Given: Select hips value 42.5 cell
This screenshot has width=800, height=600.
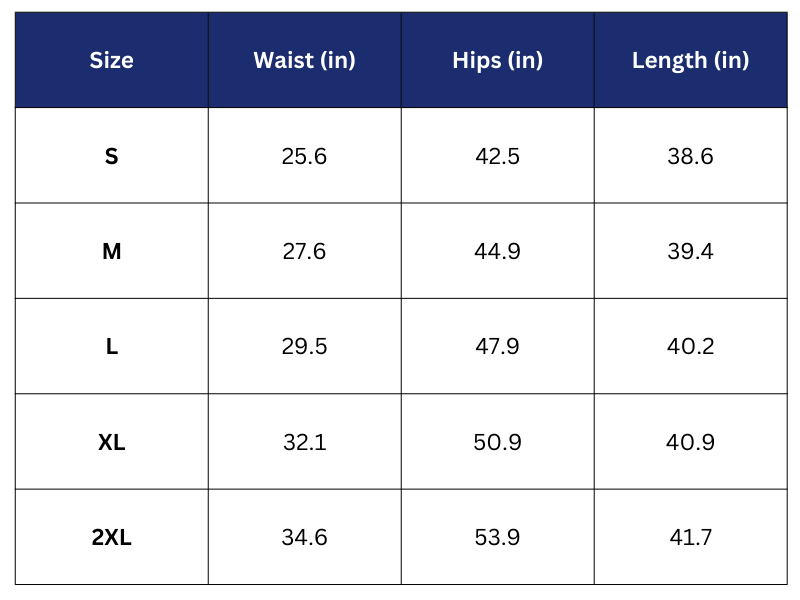Looking at the screenshot, I should point(497,156).
